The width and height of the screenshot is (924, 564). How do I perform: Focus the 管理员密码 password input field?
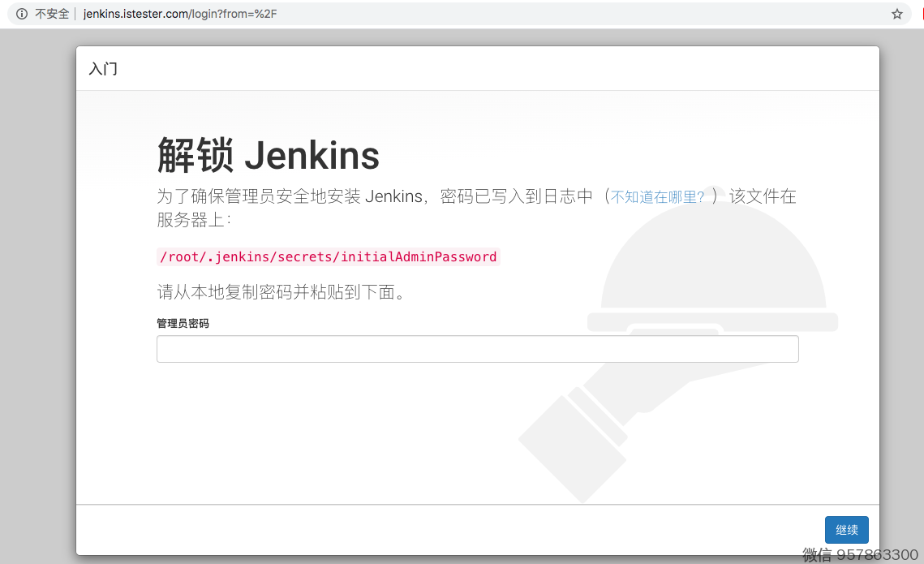477,349
